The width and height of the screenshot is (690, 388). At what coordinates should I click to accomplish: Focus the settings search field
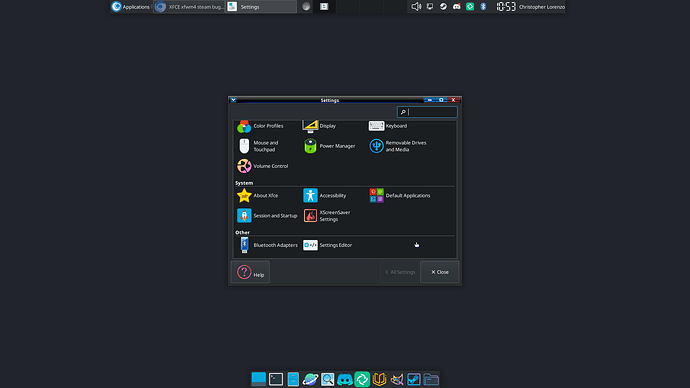(427, 112)
